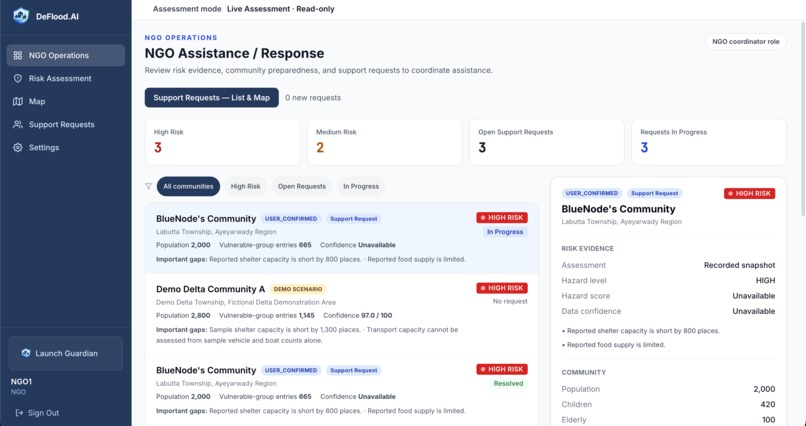Click USER_CONFIRMED tag in detail panel
This screenshot has height=426, width=806.
[x=592, y=193]
